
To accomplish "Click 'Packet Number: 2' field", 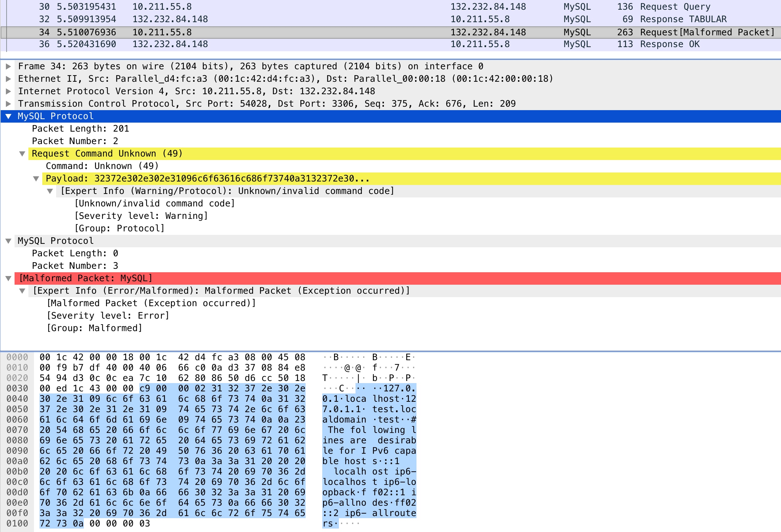I will [75, 141].
